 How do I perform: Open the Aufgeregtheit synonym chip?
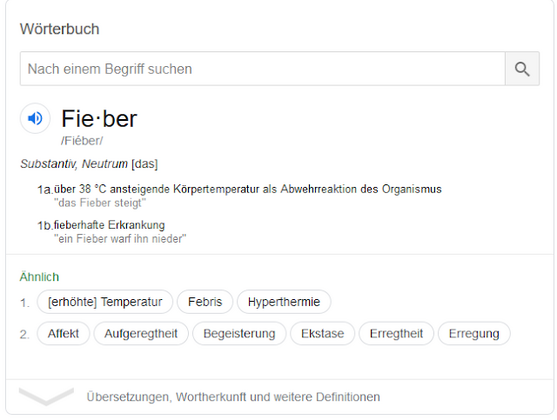141,334
